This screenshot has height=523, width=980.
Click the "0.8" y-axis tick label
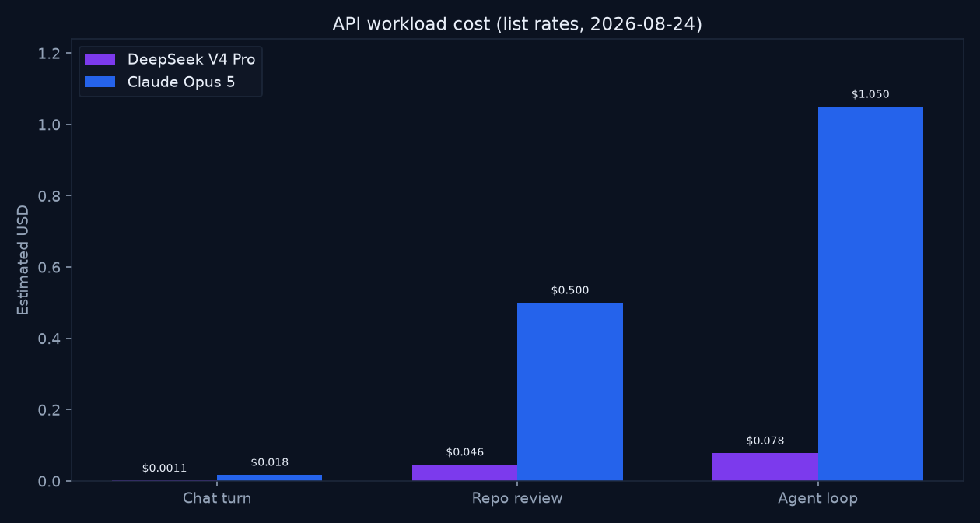50,196
